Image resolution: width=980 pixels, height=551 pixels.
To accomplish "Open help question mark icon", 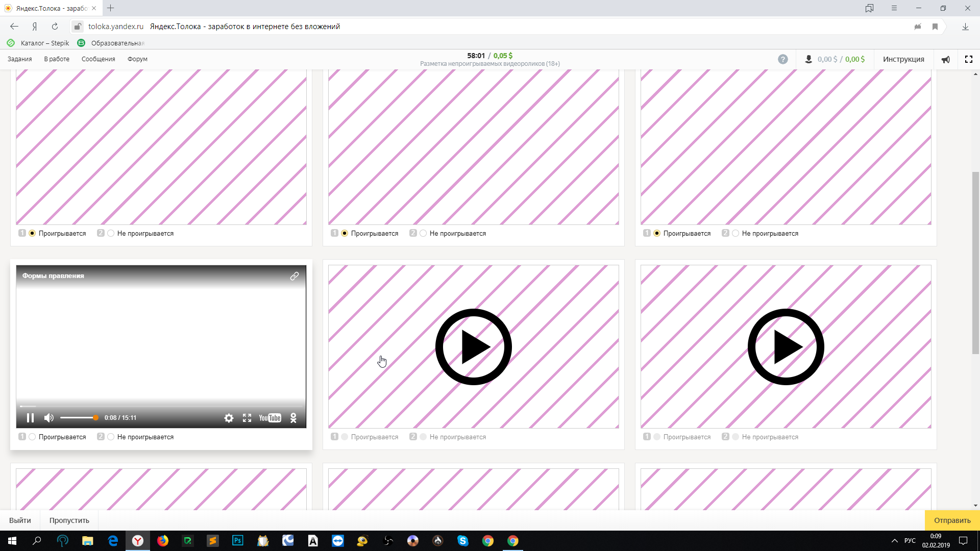I will pyautogui.click(x=782, y=59).
